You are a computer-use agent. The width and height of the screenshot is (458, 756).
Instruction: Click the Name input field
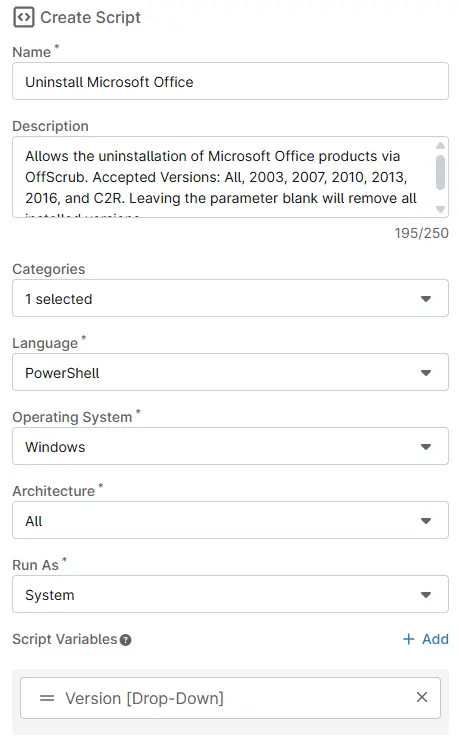(x=230, y=81)
